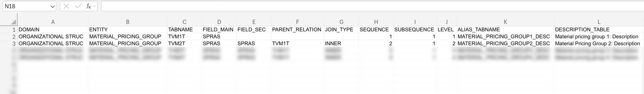The width and height of the screenshot is (644, 94).
Task: Click the cancel X icon in formula bar
Action: (x=66, y=6)
